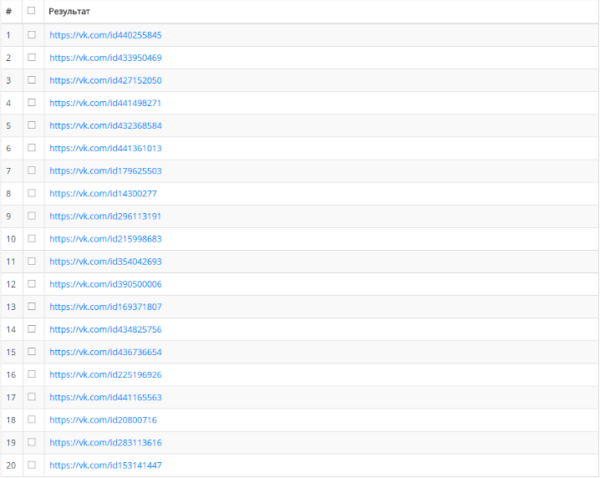Check the box for row 5

32,125
